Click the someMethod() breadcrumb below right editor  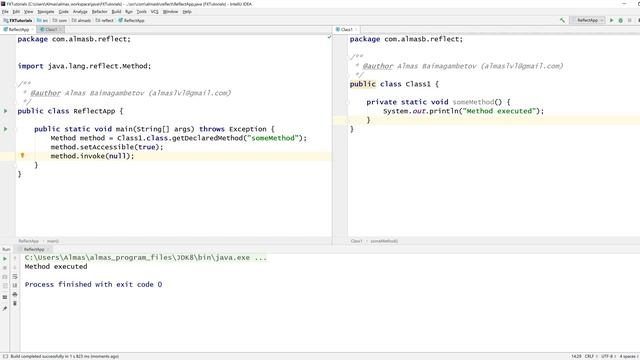(x=384, y=241)
